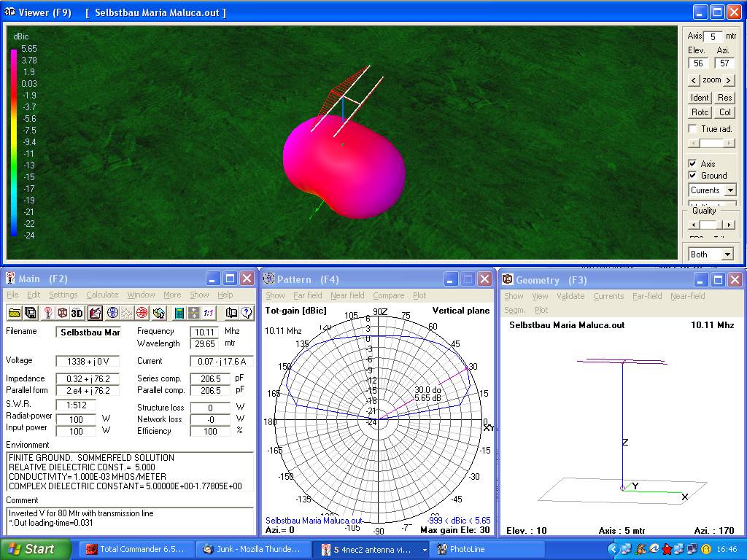Click the help question mark icon

(x=247, y=313)
